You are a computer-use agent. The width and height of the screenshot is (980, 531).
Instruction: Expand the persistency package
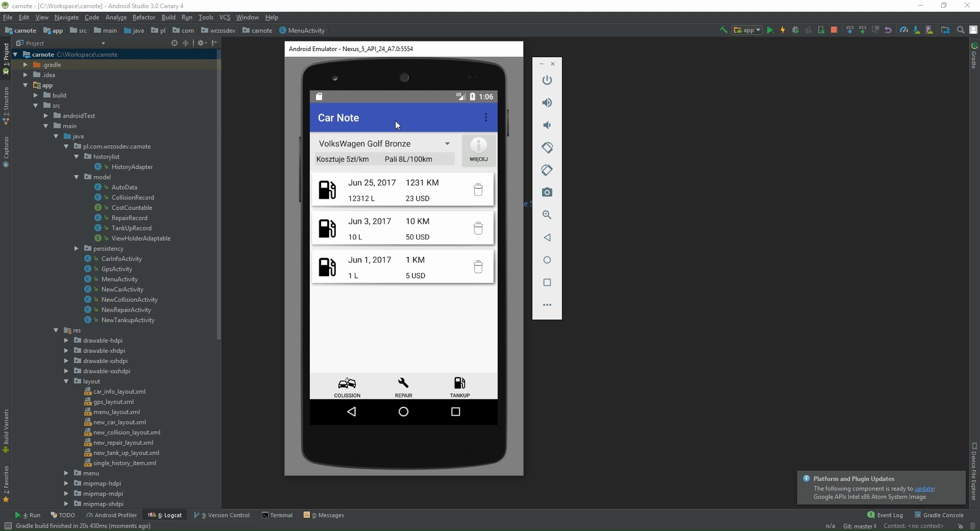coord(77,249)
